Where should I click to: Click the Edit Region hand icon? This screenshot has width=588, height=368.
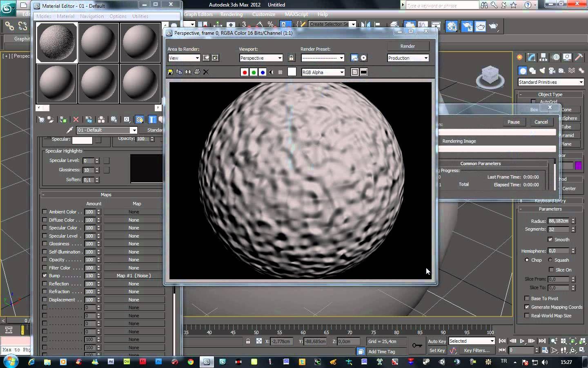click(x=206, y=58)
